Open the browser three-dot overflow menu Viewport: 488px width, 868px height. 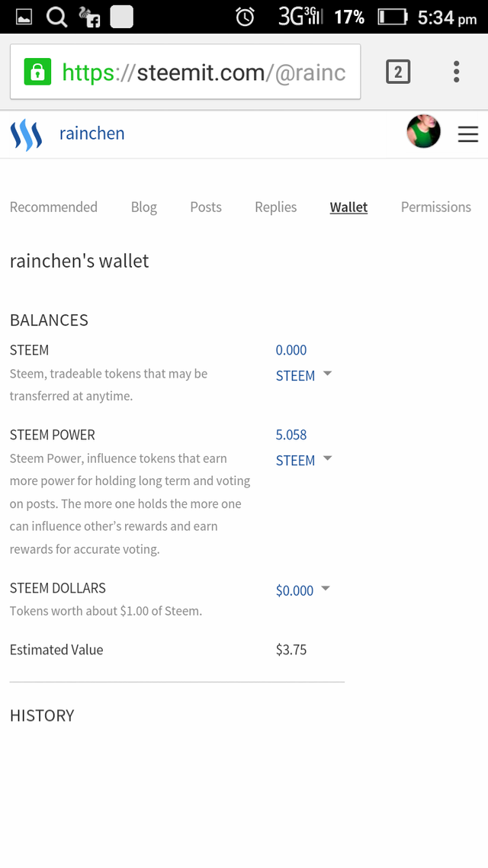456,72
